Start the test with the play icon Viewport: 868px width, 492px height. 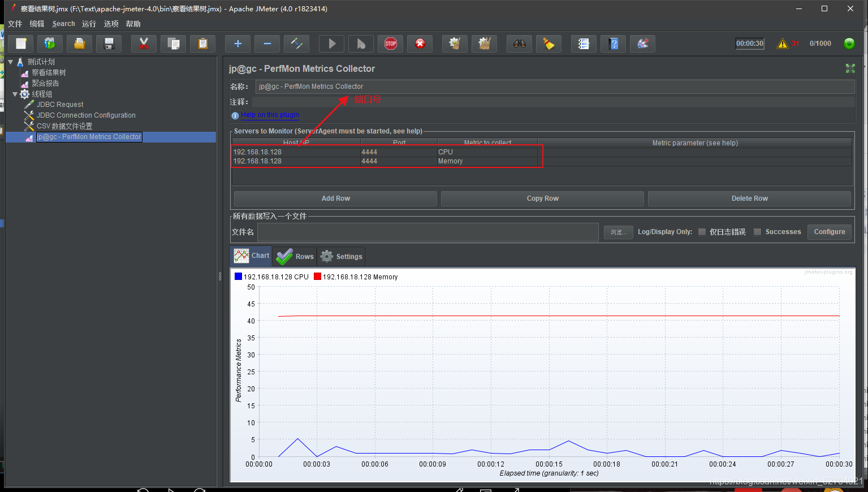(x=332, y=44)
